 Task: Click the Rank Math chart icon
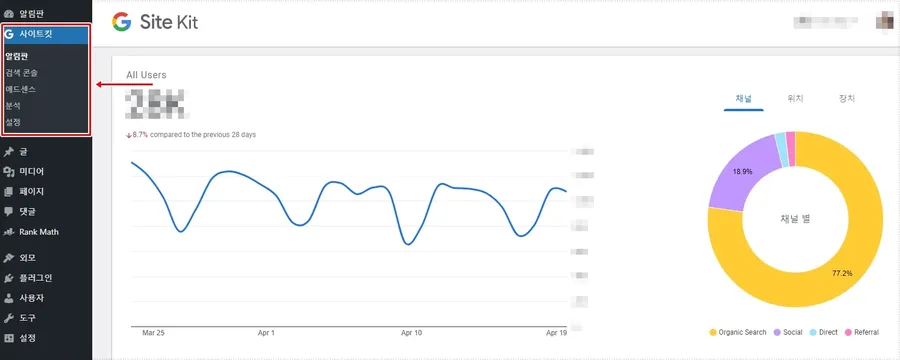[8, 232]
